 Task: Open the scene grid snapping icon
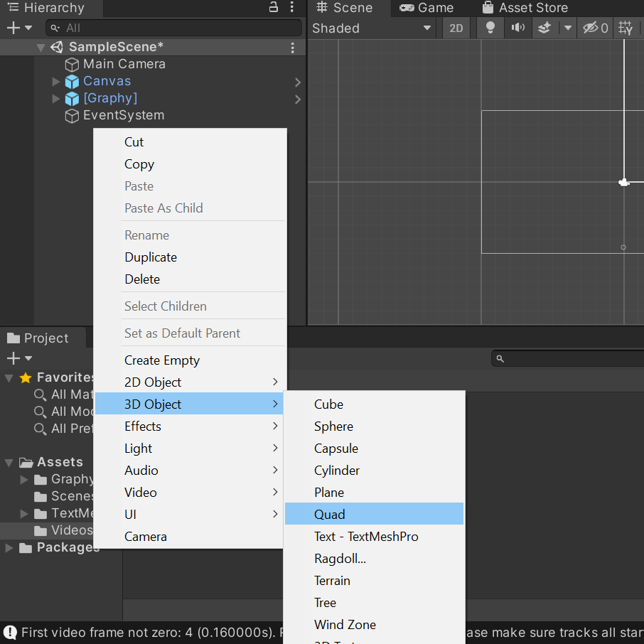[x=626, y=28]
